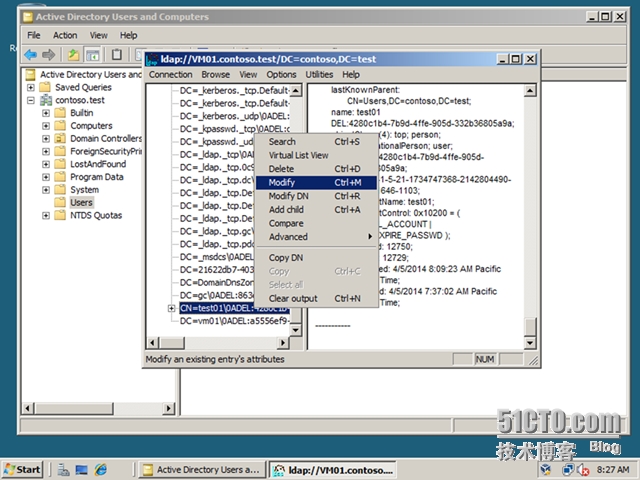The height and width of the screenshot is (480, 640).
Task: Click the Up one level folder icon
Action: [x=73, y=54]
